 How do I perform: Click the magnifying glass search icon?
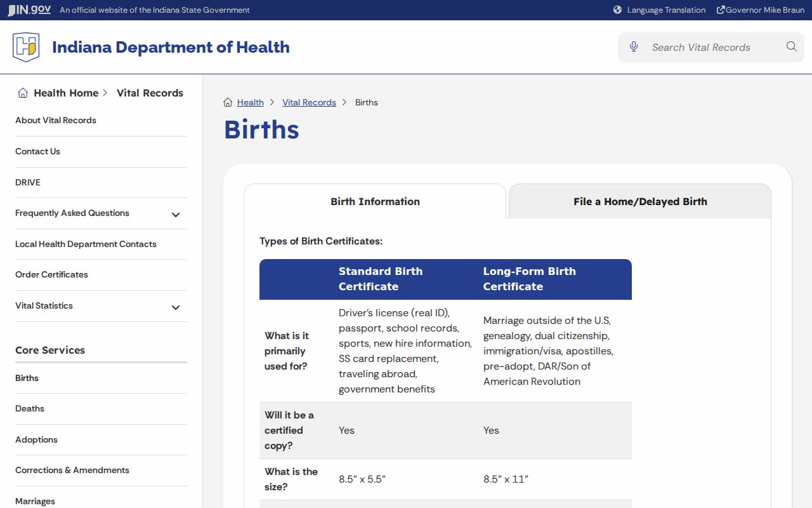pos(791,46)
